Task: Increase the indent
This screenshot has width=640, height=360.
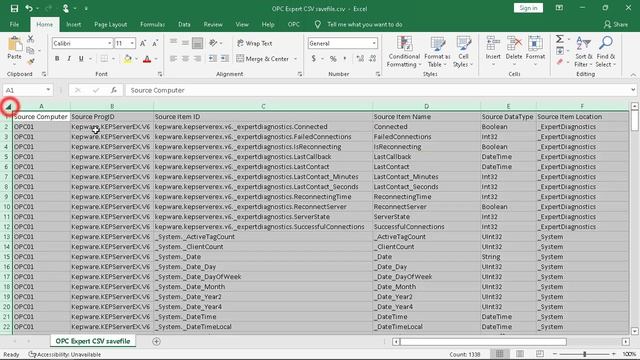Action: (225, 59)
